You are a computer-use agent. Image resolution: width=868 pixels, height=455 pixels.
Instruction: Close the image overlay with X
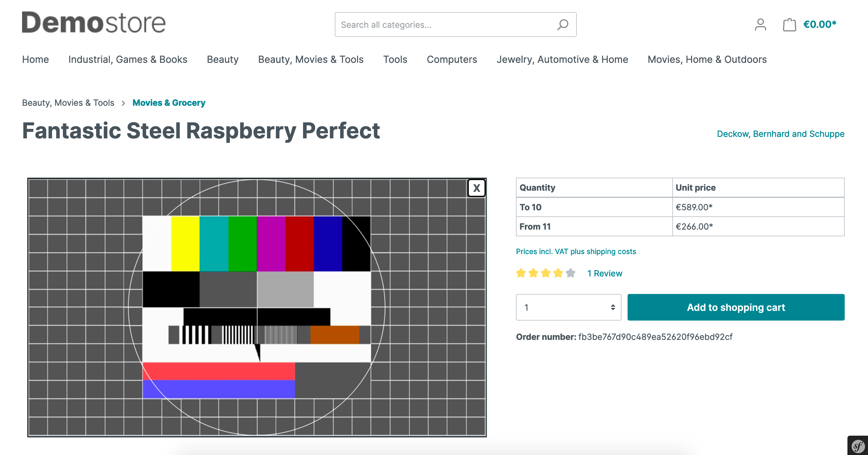tap(476, 188)
